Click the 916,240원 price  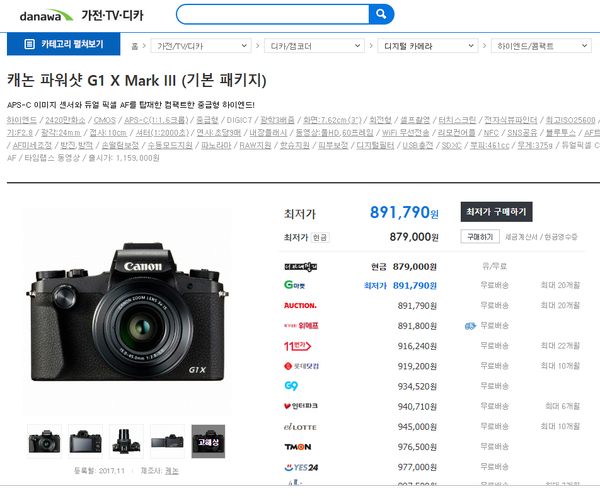click(x=417, y=346)
